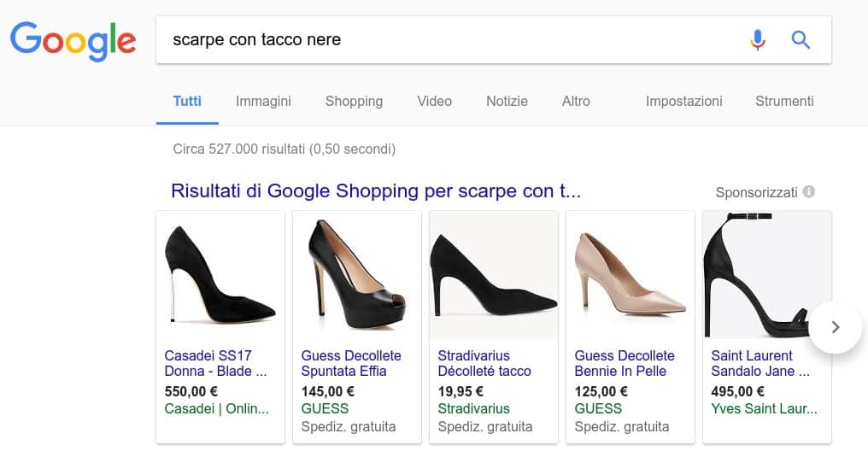
Task: Click the 19,95 € price
Action: [460, 391]
